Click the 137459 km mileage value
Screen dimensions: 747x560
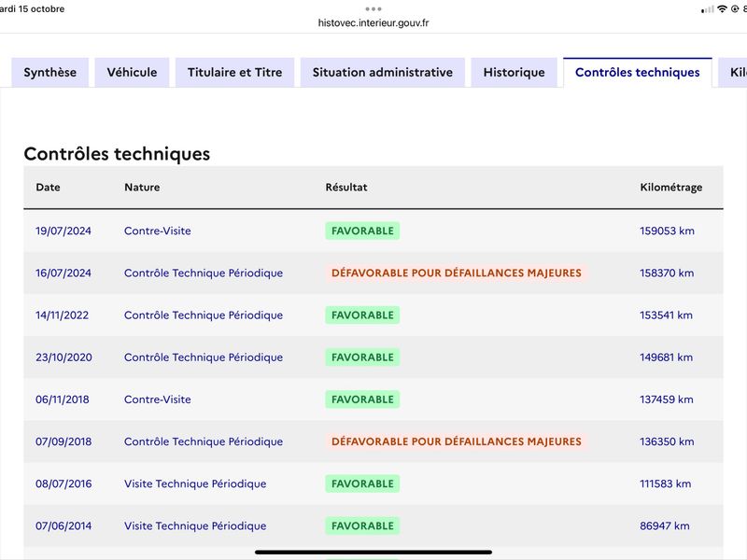667,399
